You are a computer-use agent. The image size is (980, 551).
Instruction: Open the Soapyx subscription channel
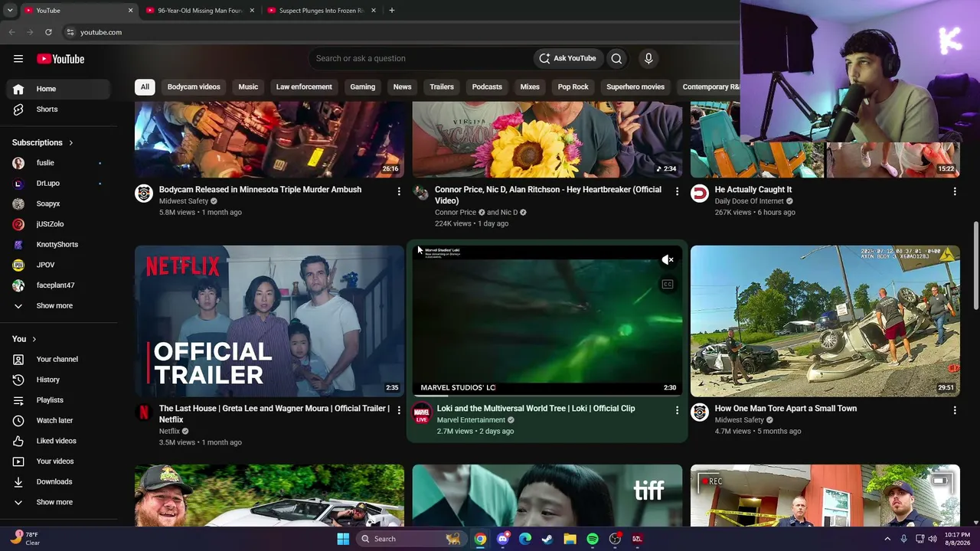[x=59, y=204]
